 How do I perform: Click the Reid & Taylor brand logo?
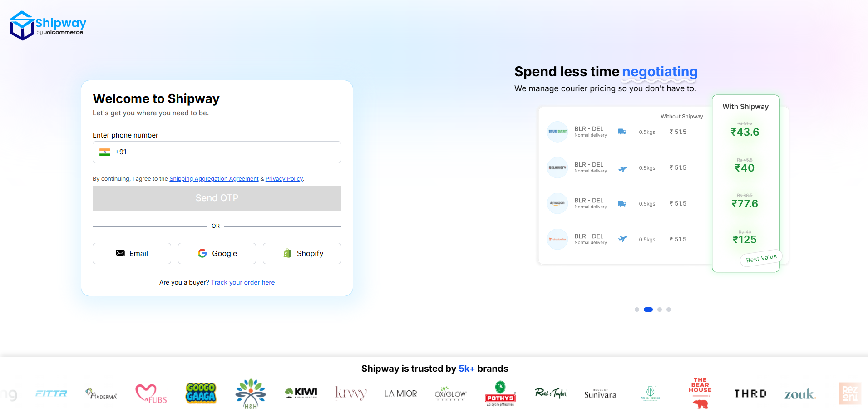click(x=551, y=393)
